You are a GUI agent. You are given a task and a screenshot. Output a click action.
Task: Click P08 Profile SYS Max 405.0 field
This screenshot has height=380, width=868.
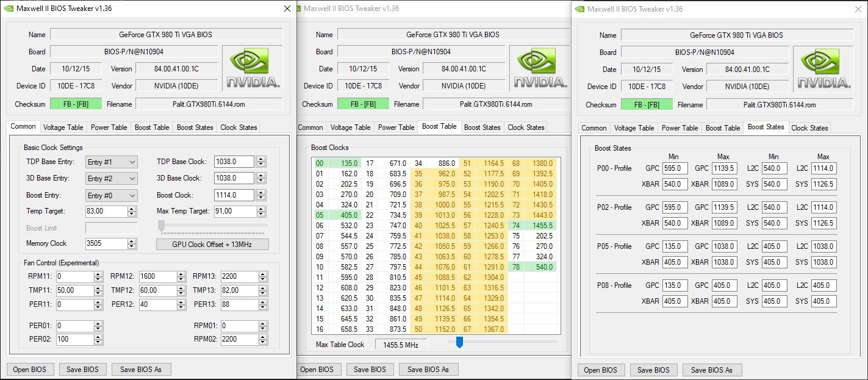[x=824, y=301]
